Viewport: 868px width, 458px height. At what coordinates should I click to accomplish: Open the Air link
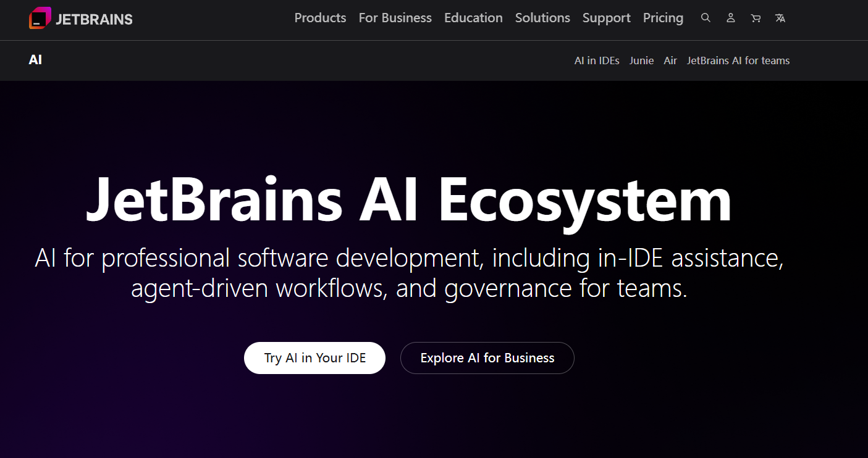pyautogui.click(x=670, y=60)
